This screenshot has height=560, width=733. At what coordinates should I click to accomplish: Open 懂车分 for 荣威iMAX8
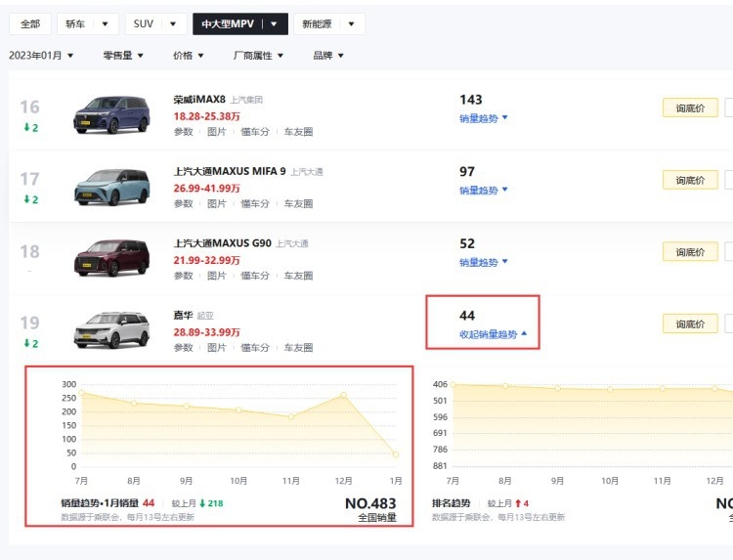point(255,132)
